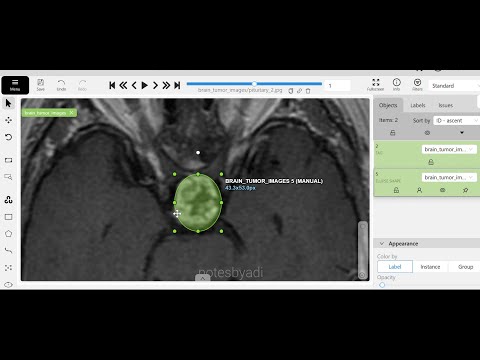Go back with a multi-frame step
Viewport: 480px width, 360px height.
click(x=123, y=85)
